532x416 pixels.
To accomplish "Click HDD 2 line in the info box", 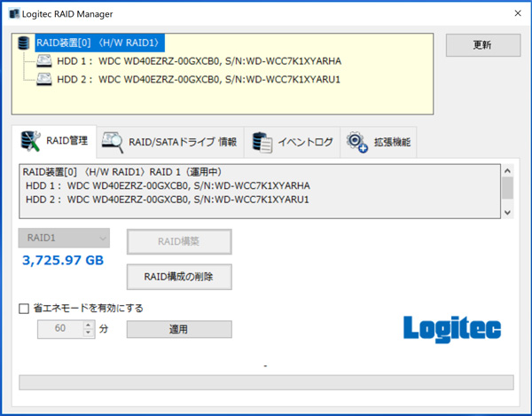I will pyautogui.click(x=168, y=200).
